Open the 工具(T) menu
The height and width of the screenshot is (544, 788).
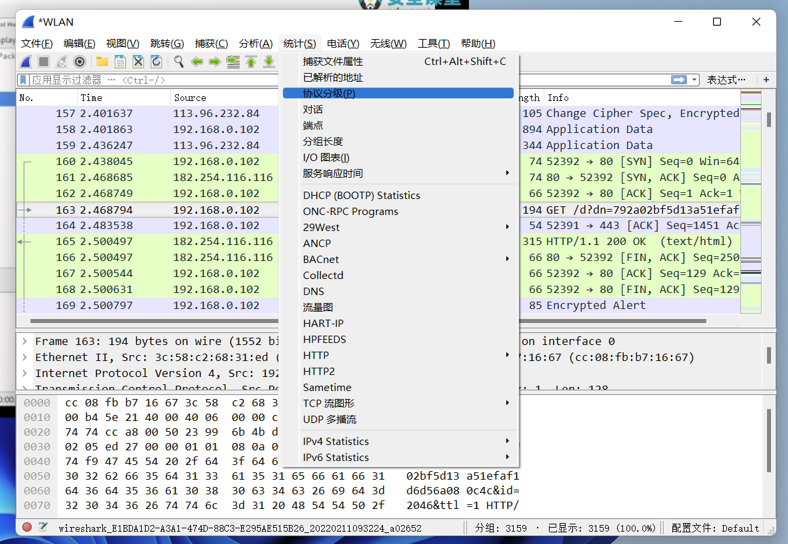pos(434,44)
